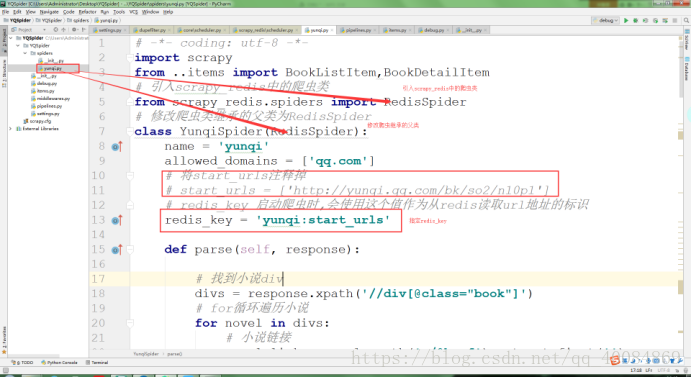692x378 pixels.
Task: Switch to the settings.py editor tab
Action: point(110,30)
